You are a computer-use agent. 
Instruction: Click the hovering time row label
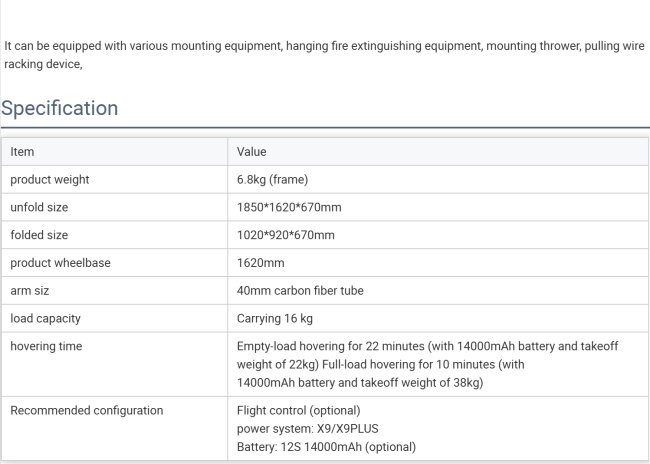[x=46, y=346]
